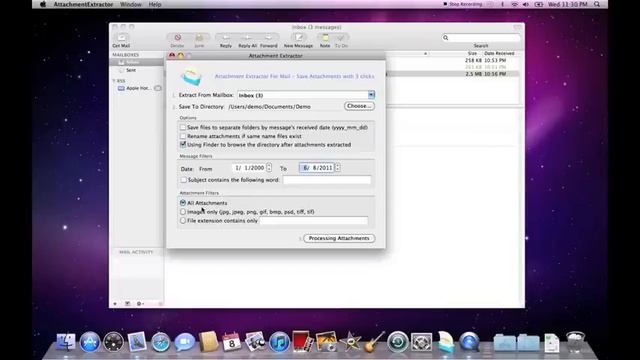Viewport: 640px width, 360px height.
Task: Launch GarageBand guitar icon in dock
Action: [x=374, y=342]
